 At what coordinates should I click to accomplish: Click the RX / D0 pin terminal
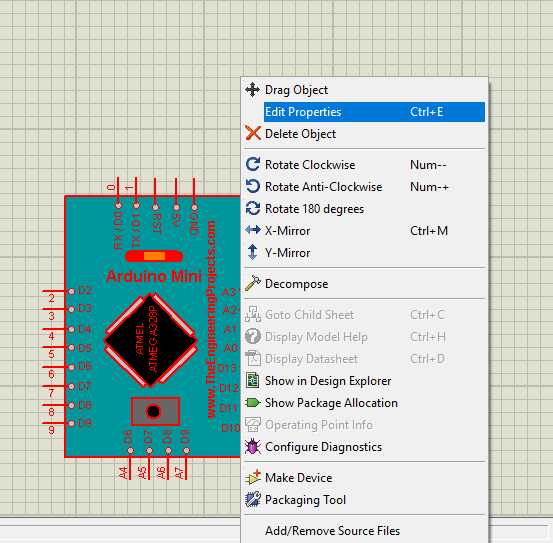(118, 206)
